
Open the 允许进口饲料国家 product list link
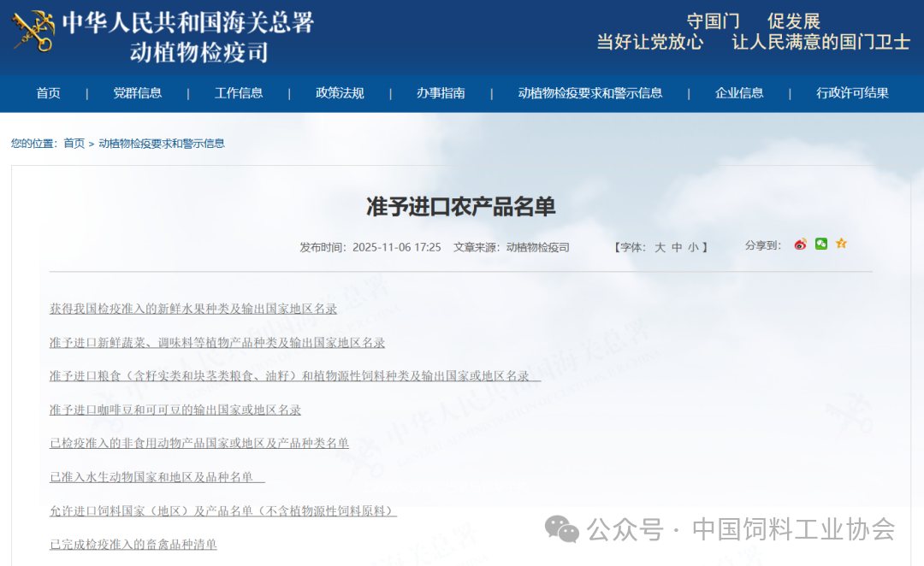(x=222, y=510)
